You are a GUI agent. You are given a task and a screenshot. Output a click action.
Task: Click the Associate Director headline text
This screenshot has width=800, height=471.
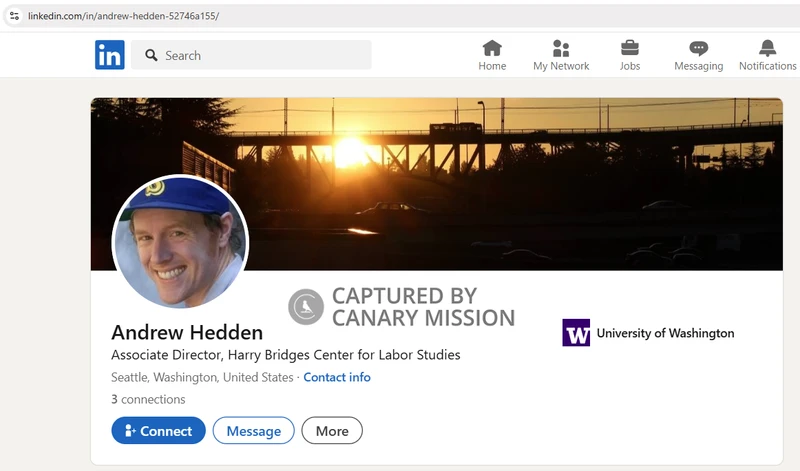286,355
